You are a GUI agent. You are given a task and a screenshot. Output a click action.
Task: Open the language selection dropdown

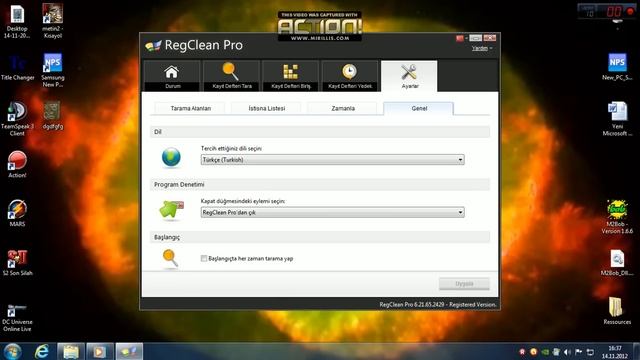click(x=332, y=160)
